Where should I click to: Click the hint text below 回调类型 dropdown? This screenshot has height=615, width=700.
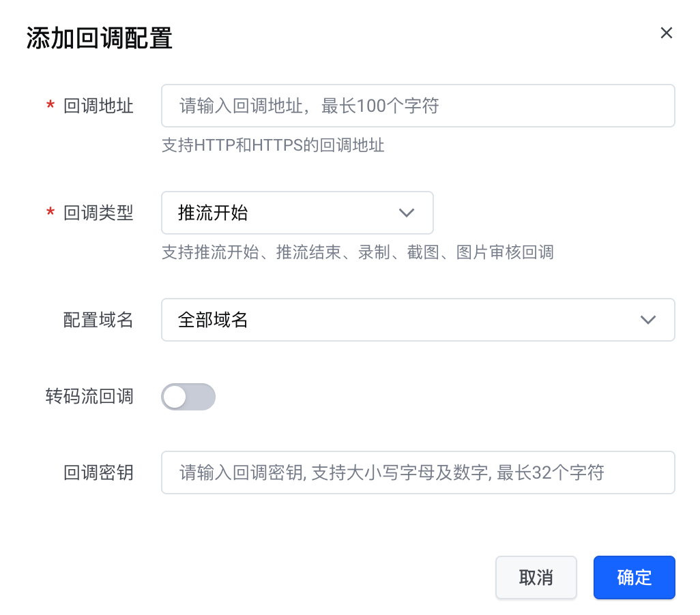[358, 253]
